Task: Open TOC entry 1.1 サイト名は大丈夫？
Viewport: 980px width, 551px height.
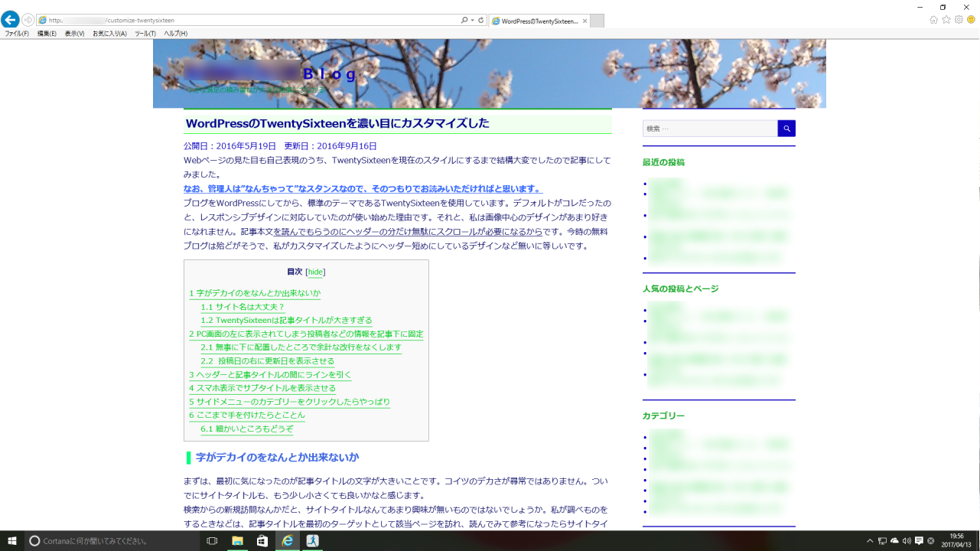Action: (243, 307)
